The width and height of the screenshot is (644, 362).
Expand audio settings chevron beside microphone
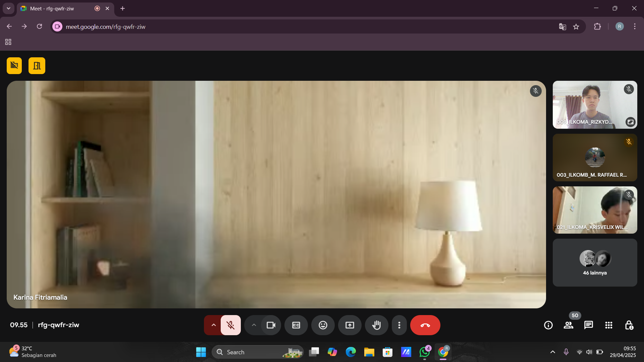[213, 325]
